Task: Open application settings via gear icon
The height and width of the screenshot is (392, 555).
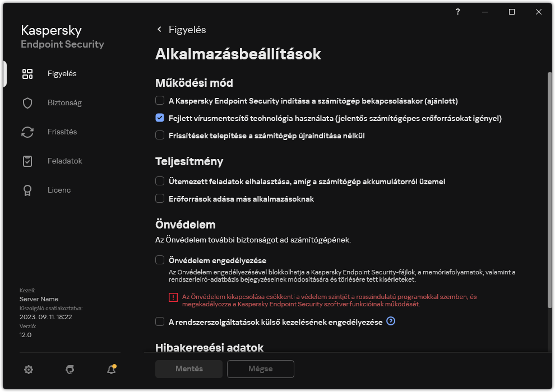Action: 28,370
